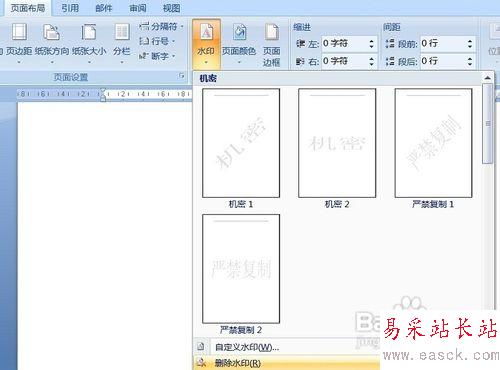The width and height of the screenshot is (500, 370).
Task: Select the 机密 1 watermark thumbnail
Action: tap(241, 143)
